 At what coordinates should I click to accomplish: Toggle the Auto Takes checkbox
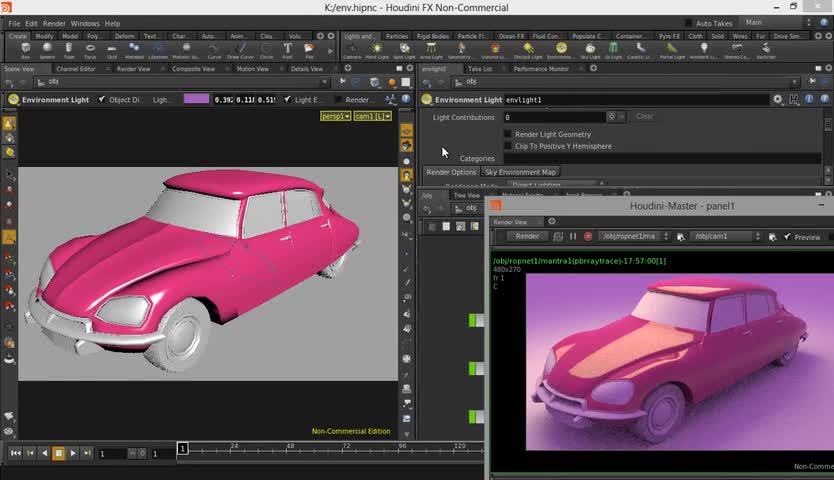687,23
